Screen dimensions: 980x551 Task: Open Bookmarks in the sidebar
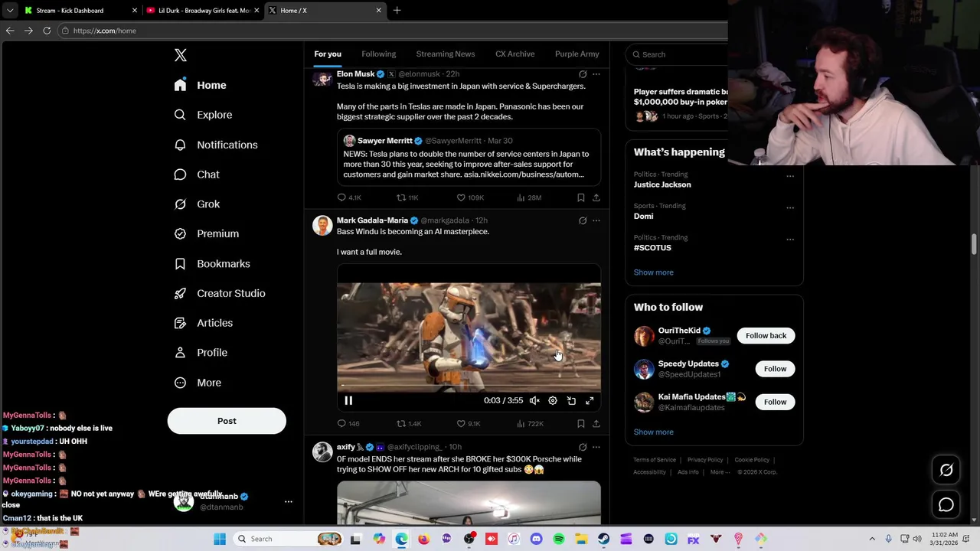point(212,263)
